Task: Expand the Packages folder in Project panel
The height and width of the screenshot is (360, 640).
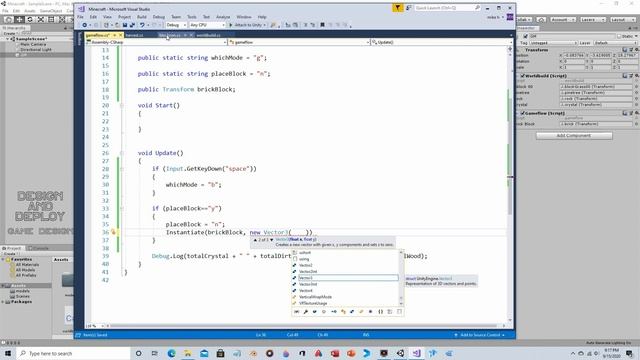Action: (x=3, y=302)
